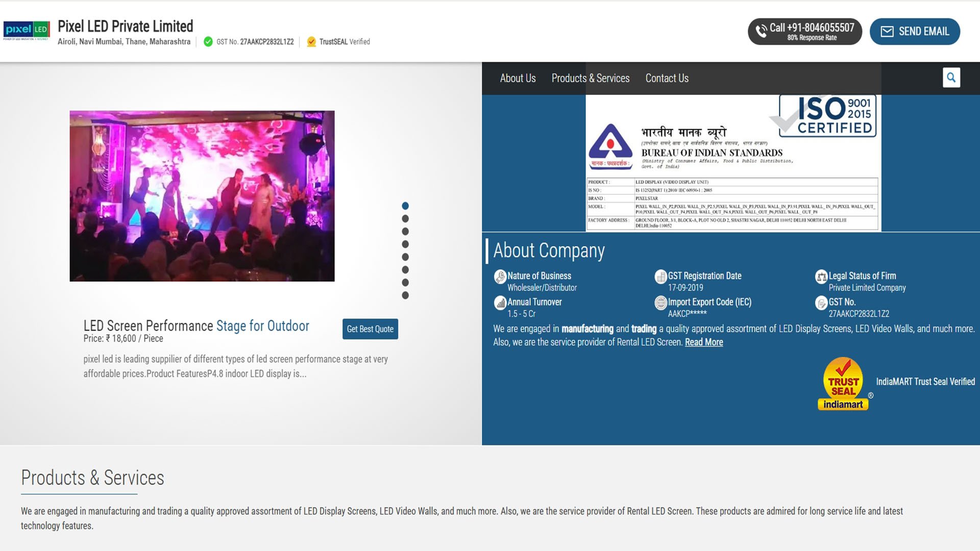Select the third carousel dot
Viewport: 980px width, 551px height.
pos(405,231)
